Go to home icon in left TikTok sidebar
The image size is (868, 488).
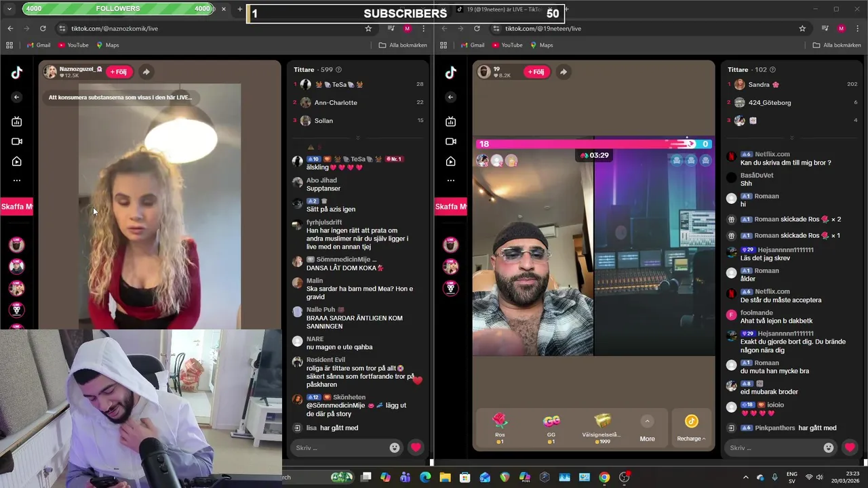coord(17,161)
